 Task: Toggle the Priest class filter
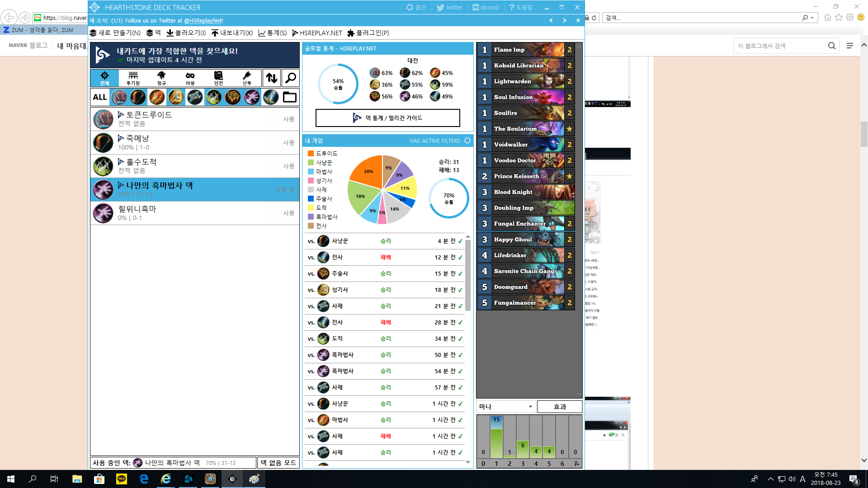tap(195, 97)
